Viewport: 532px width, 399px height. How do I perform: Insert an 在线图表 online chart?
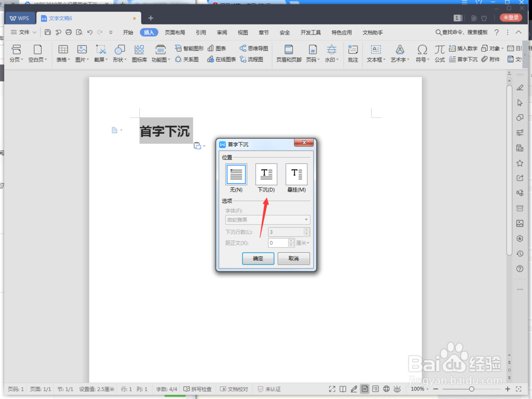[221, 60]
